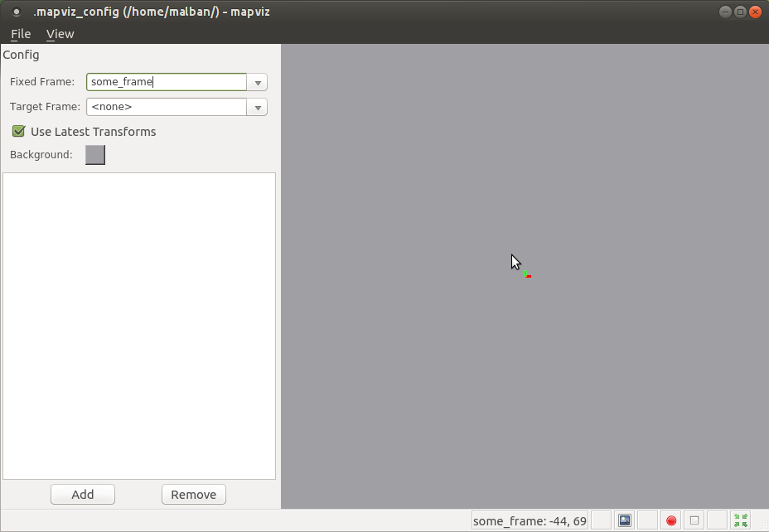This screenshot has width=769, height=532.
Task: Select the <none> value in Target Frame
Action: [166, 107]
